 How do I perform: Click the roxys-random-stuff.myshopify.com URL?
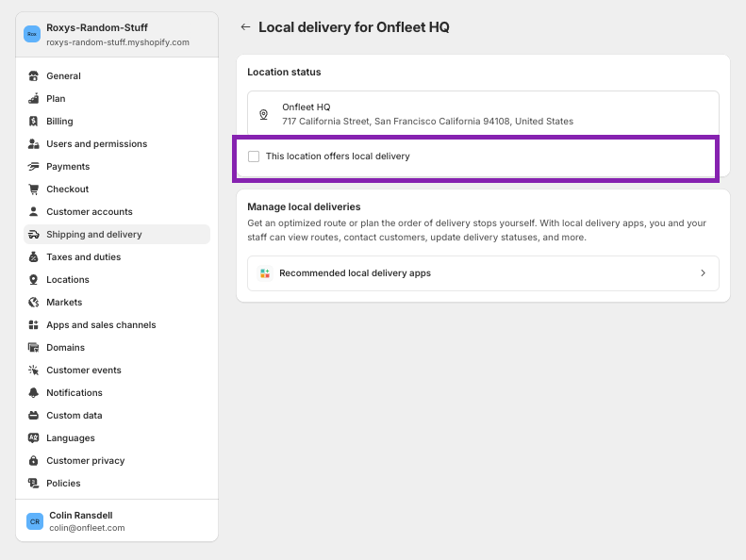pos(118,42)
